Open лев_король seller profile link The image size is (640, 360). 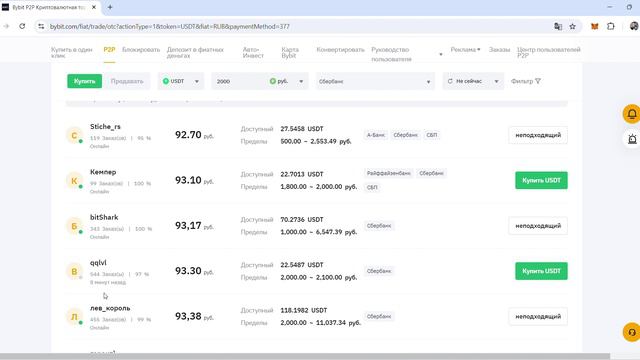click(110, 308)
